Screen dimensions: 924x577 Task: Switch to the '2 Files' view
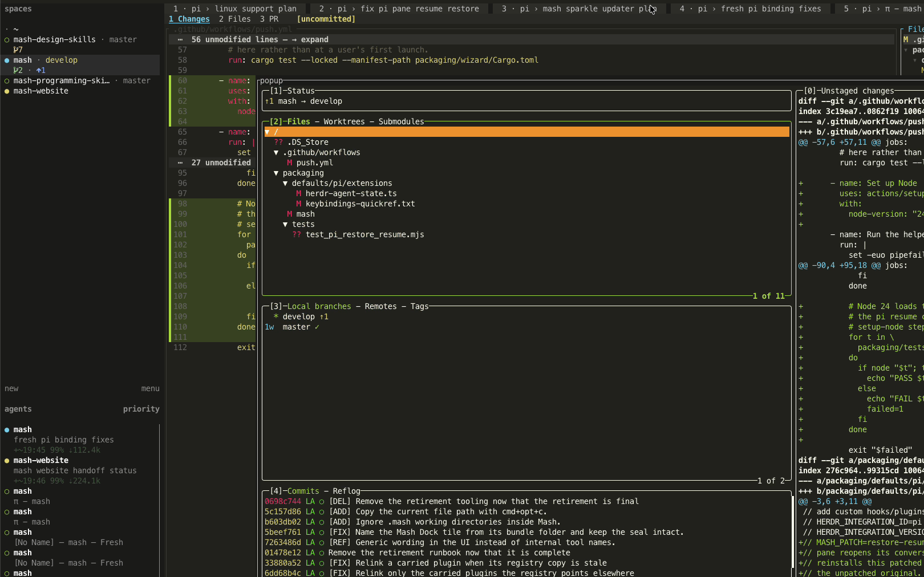tap(235, 19)
